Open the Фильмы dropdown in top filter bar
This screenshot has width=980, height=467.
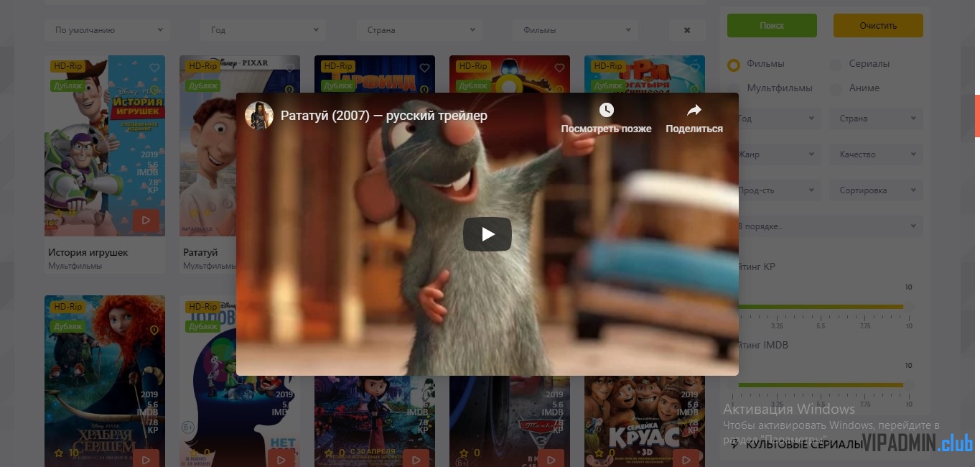(x=576, y=30)
